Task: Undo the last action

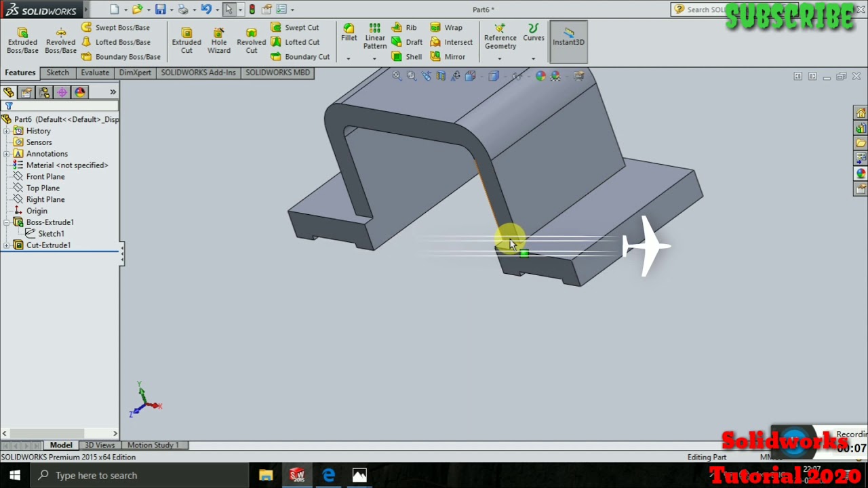Action: (x=206, y=9)
